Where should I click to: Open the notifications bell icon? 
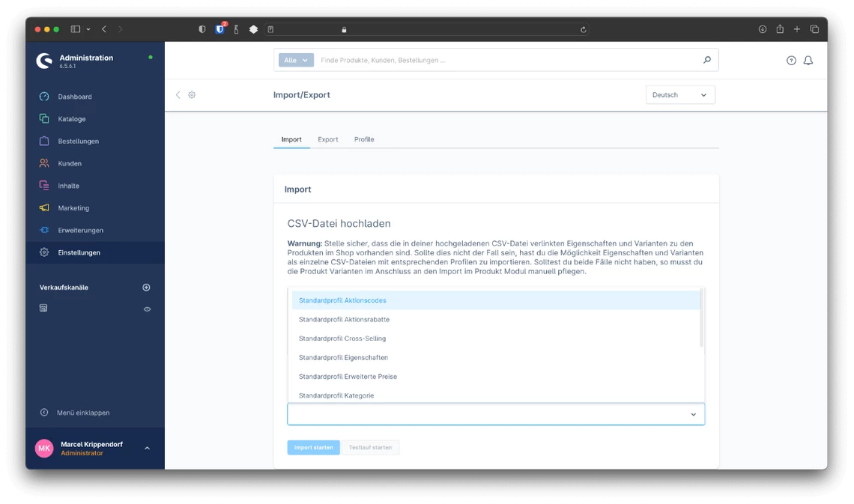[x=808, y=61]
